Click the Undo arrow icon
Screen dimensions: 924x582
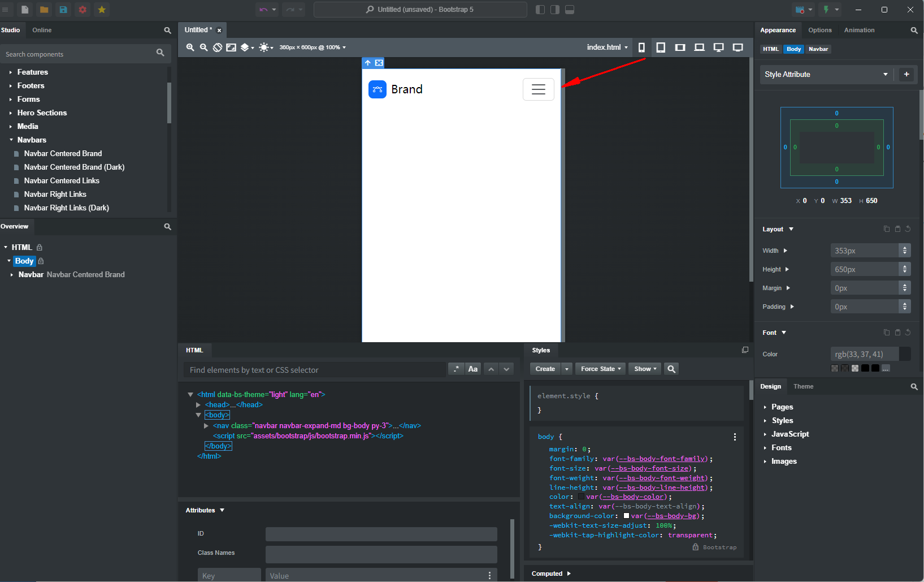tap(263, 10)
